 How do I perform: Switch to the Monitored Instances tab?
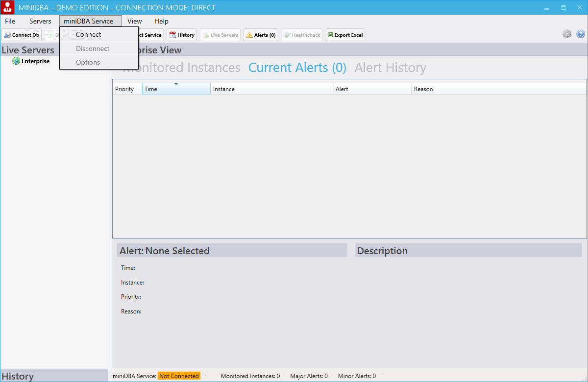(181, 68)
